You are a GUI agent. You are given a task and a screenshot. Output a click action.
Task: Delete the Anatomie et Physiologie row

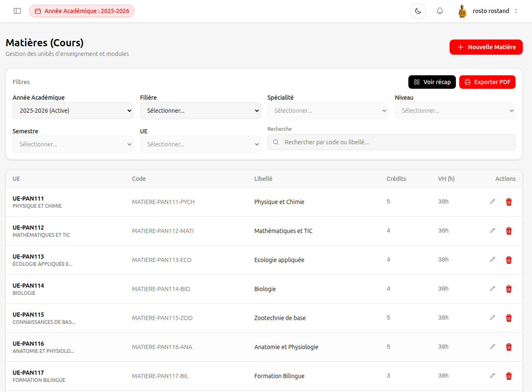[509, 347]
